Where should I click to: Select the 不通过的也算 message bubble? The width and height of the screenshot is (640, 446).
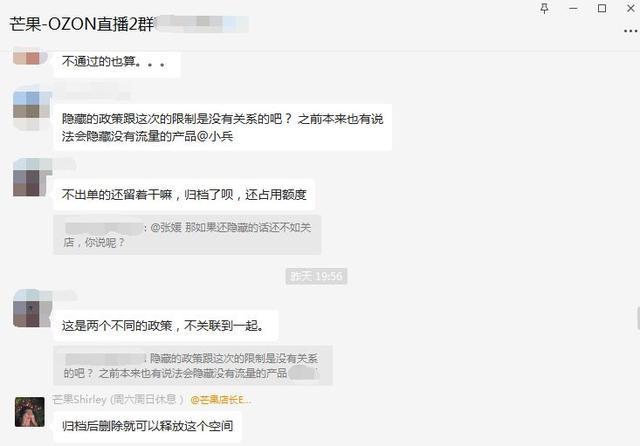pyautogui.click(x=117, y=63)
